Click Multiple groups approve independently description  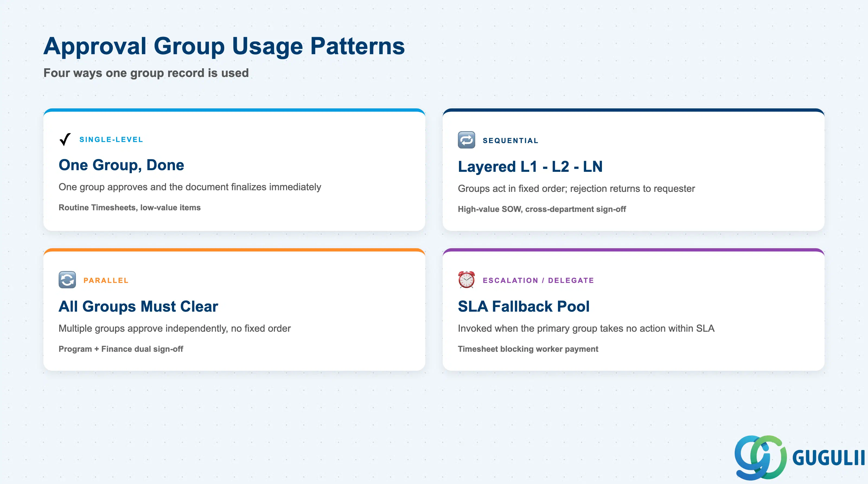pos(174,328)
